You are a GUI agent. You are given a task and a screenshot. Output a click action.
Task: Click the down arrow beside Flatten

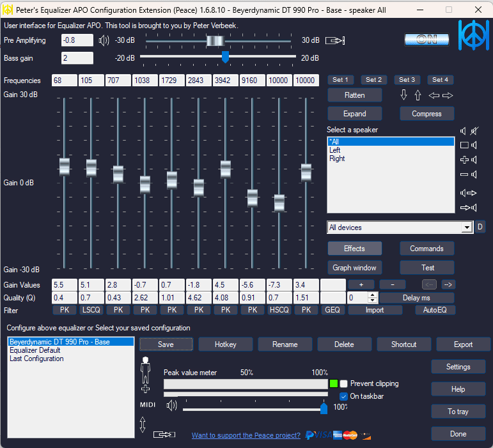(x=403, y=95)
